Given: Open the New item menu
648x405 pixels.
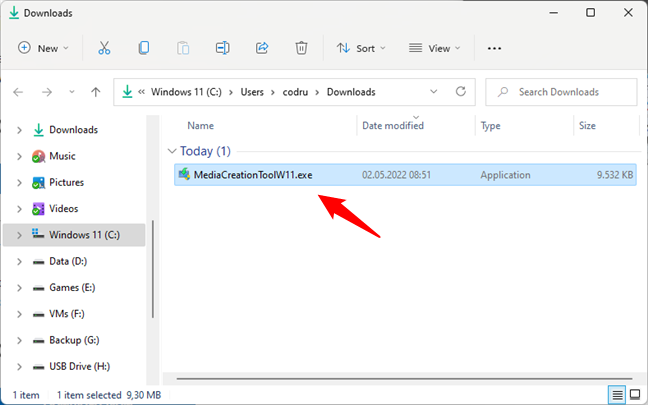Looking at the screenshot, I should 43,48.
